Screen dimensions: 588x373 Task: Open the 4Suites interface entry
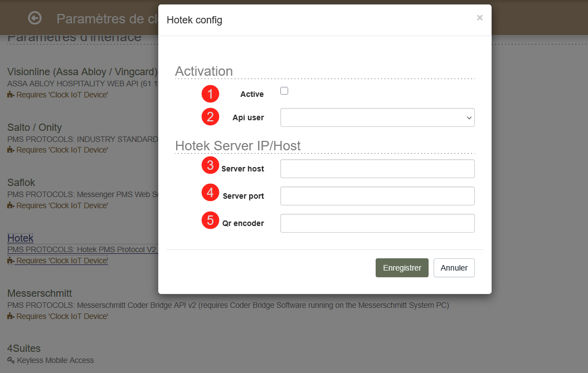(x=24, y=349)
